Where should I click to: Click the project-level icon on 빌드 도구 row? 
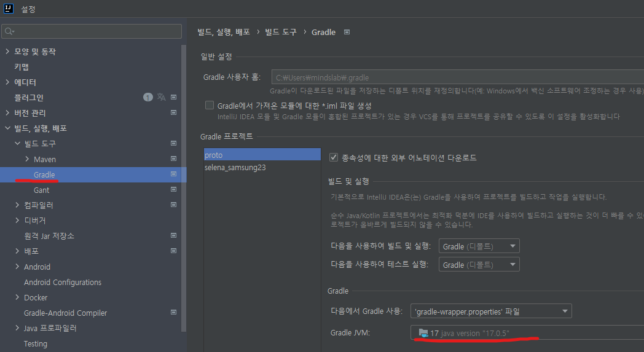[174, 143]
